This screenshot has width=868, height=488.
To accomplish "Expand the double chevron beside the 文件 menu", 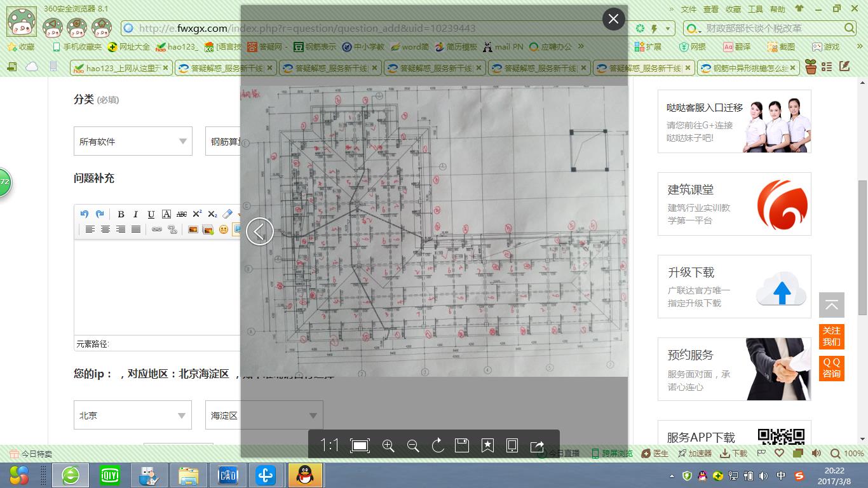I will (672, 9).
